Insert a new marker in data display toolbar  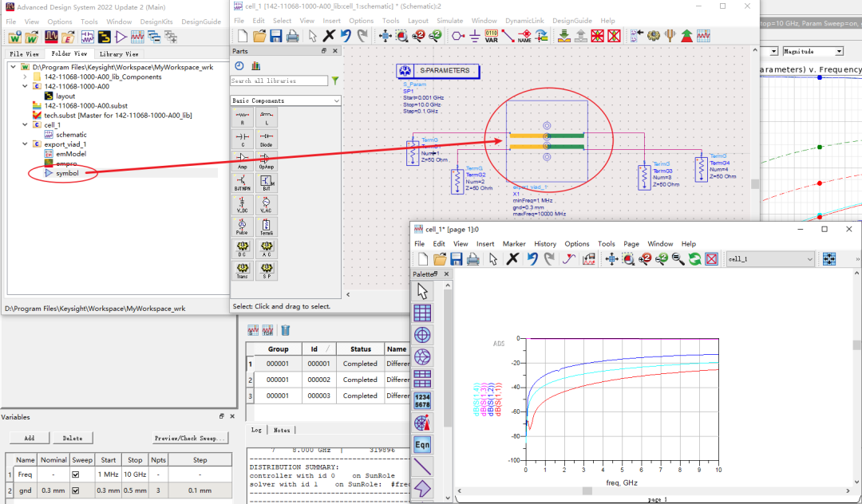(569, 259)
